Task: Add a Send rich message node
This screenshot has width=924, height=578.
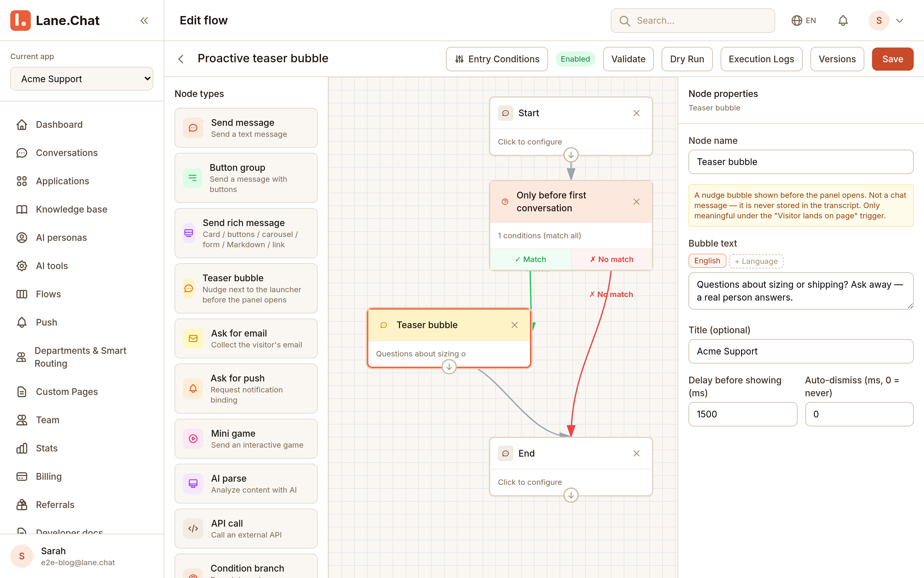Action: pos(246,233)
